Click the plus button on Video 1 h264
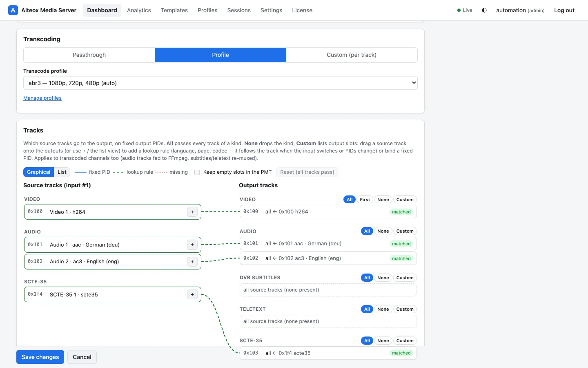The image size is (588, 368). 192,212
